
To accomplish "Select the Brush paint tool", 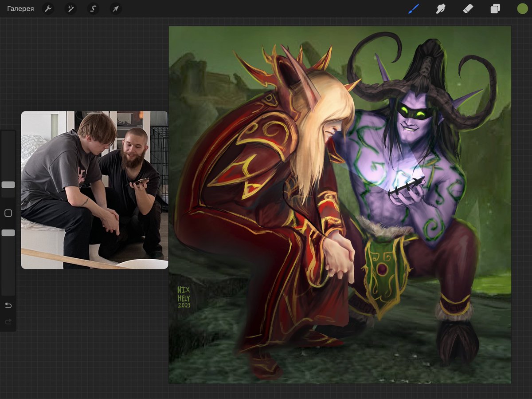I will [413, 8].
